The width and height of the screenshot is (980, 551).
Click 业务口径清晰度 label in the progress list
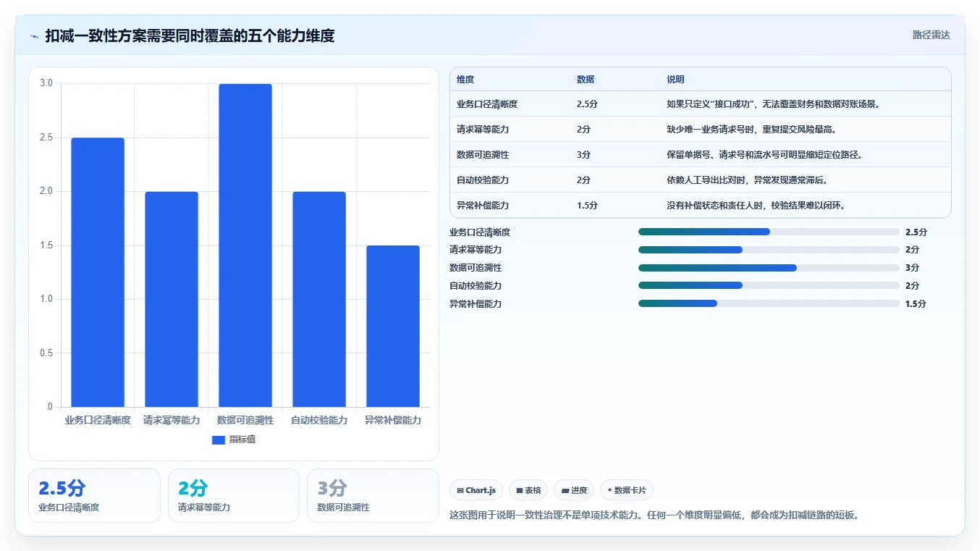(x=480, y=232)
